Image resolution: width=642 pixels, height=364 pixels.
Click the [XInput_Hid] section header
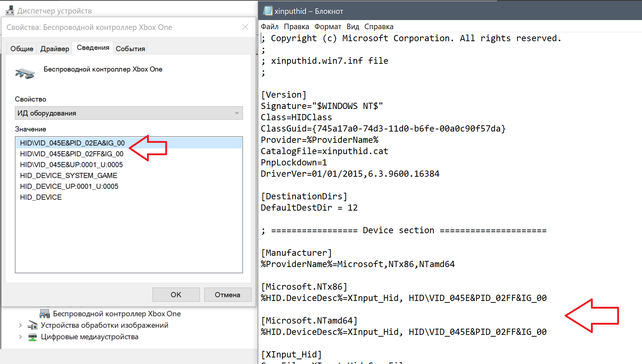coord(291,355)
